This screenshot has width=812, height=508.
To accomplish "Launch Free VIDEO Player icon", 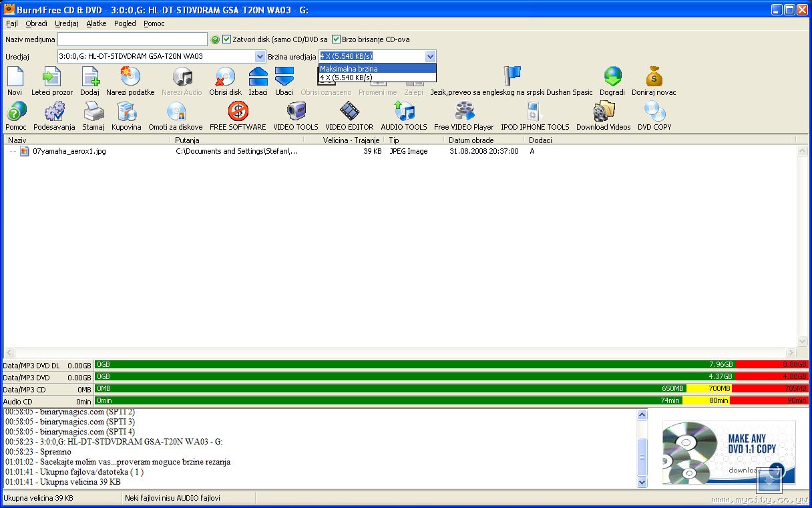I will click(464, 111).
